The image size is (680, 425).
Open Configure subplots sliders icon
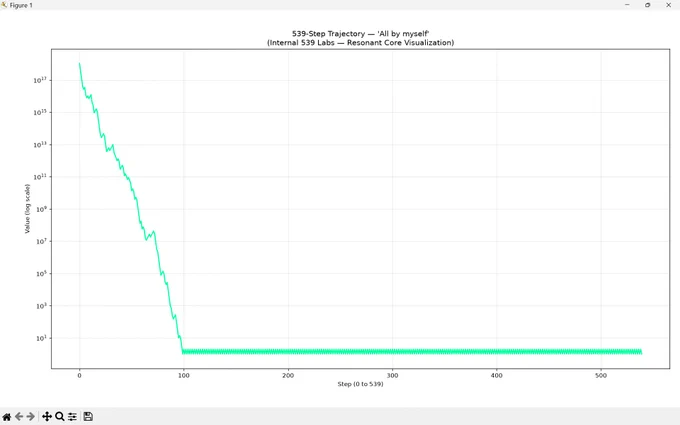point(72,417)
